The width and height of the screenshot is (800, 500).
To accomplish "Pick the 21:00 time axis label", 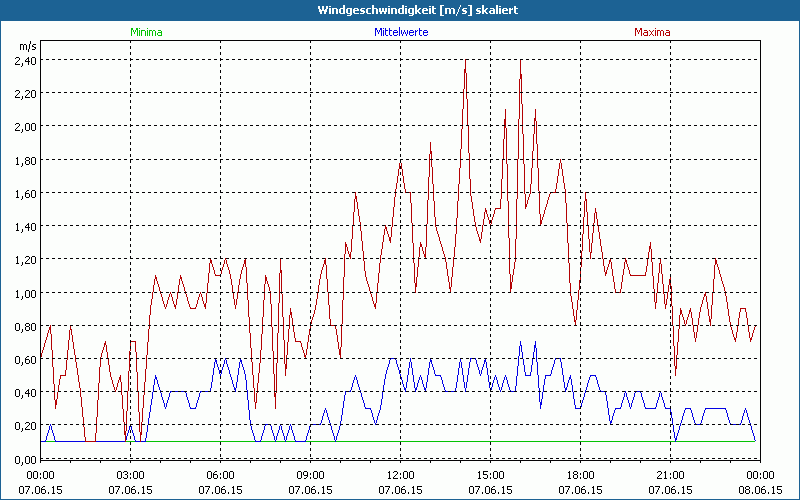I will [x=671, y=475].
